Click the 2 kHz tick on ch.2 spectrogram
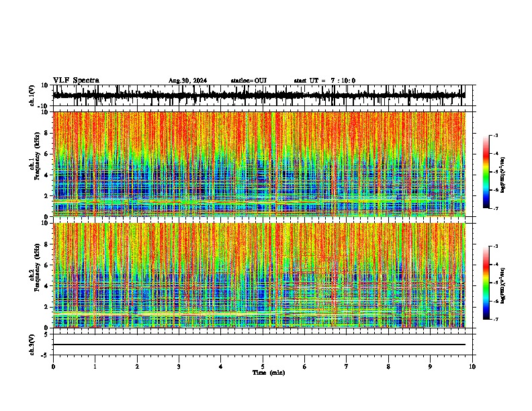Screen dimensions: 532x411 (46, 307)
